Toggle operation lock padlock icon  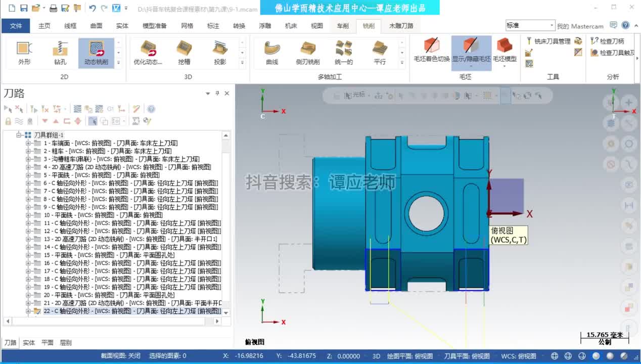point(8,121)
